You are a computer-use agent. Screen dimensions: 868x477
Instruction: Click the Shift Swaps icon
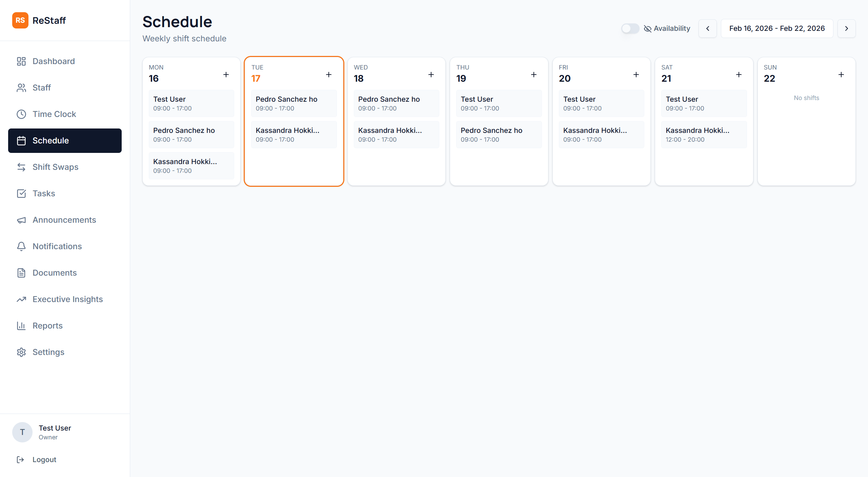click(x=21, y=167)
